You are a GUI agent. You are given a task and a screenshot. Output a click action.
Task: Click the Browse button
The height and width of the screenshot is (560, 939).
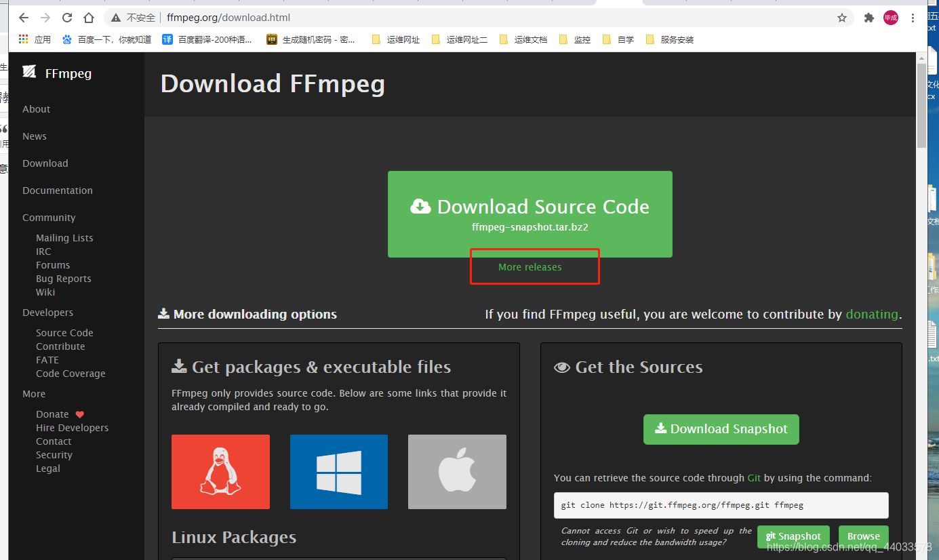(864, 536)
